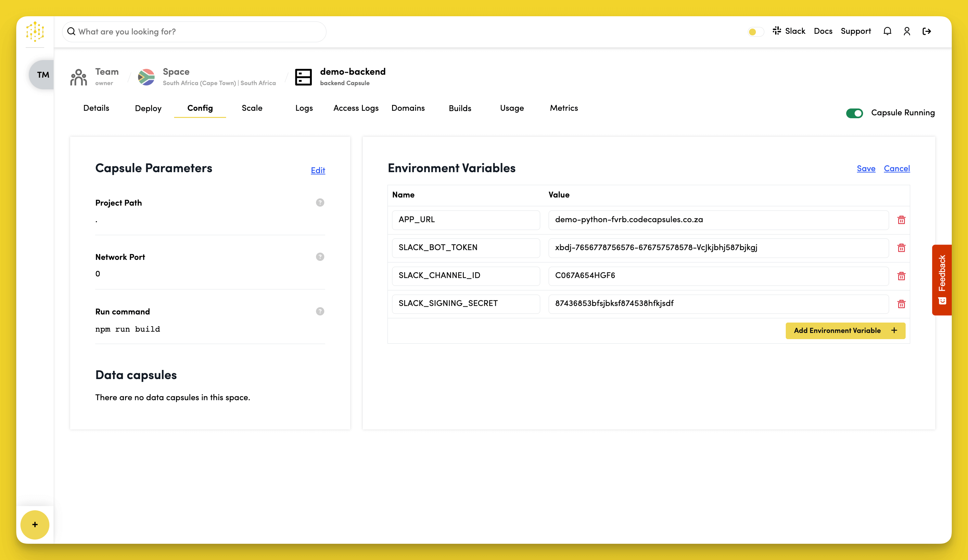Show help tooltip for Run command

pos(320,311)
